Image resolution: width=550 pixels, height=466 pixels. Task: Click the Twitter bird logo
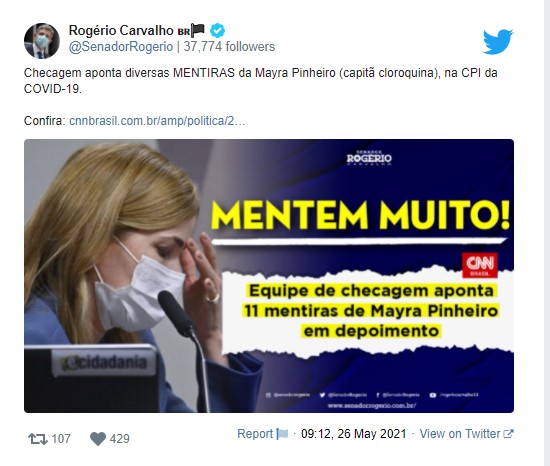[x=498, y=42]
